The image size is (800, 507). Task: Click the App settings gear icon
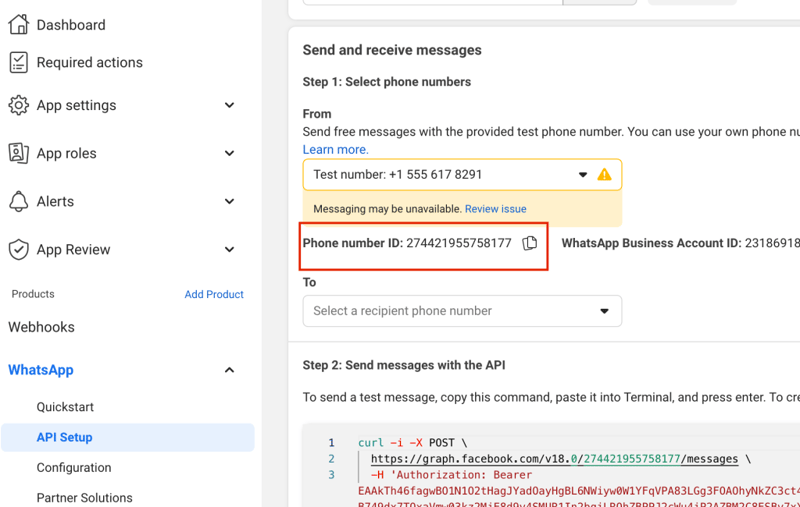coord(18,105)
